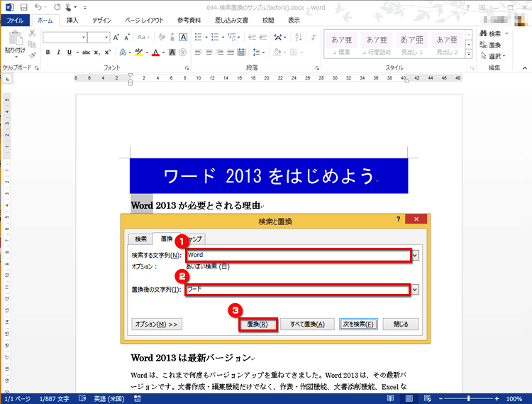532x404 pixels.
Task: Open the ファイル tab
Action: click(15, 21)
